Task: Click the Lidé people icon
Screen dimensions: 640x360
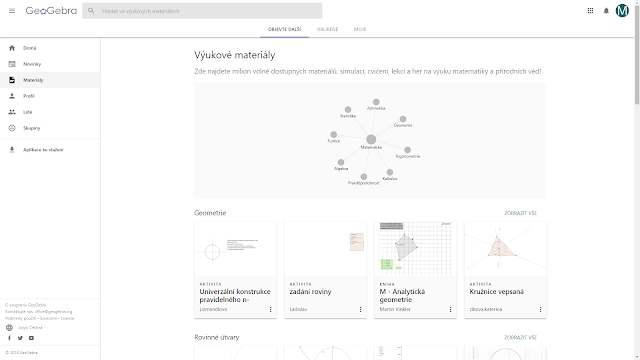Action: 12,112
